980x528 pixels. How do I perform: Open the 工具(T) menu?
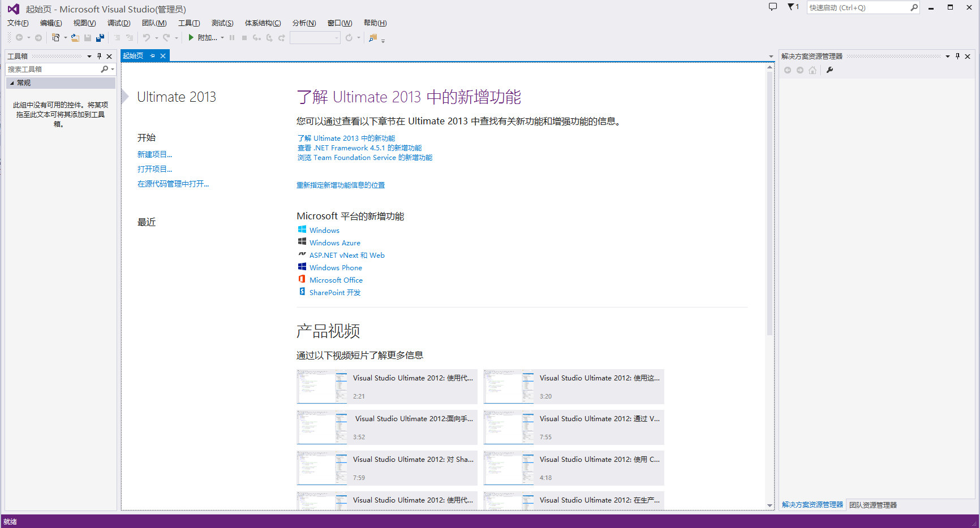tap(189, 23)
